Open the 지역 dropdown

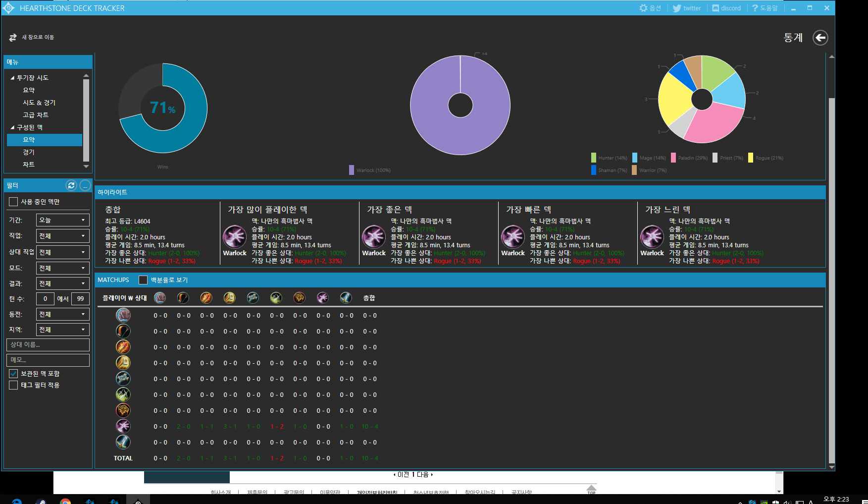(x=62, y=330)
